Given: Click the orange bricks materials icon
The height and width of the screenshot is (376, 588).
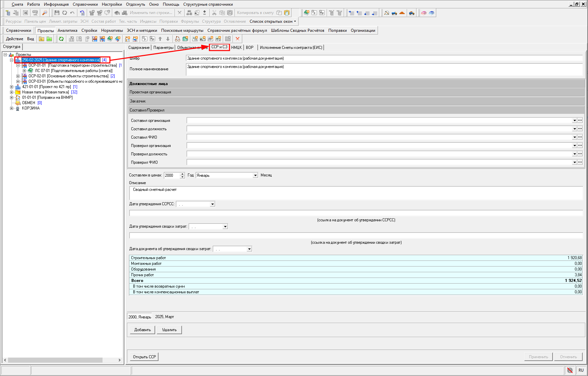Looking at the screenshot, I should 402,13.
